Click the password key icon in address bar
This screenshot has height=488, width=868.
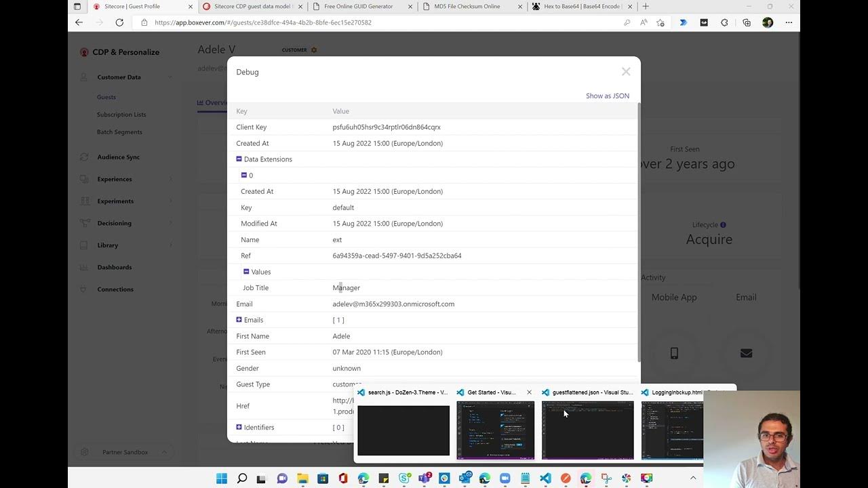[627, 22]
